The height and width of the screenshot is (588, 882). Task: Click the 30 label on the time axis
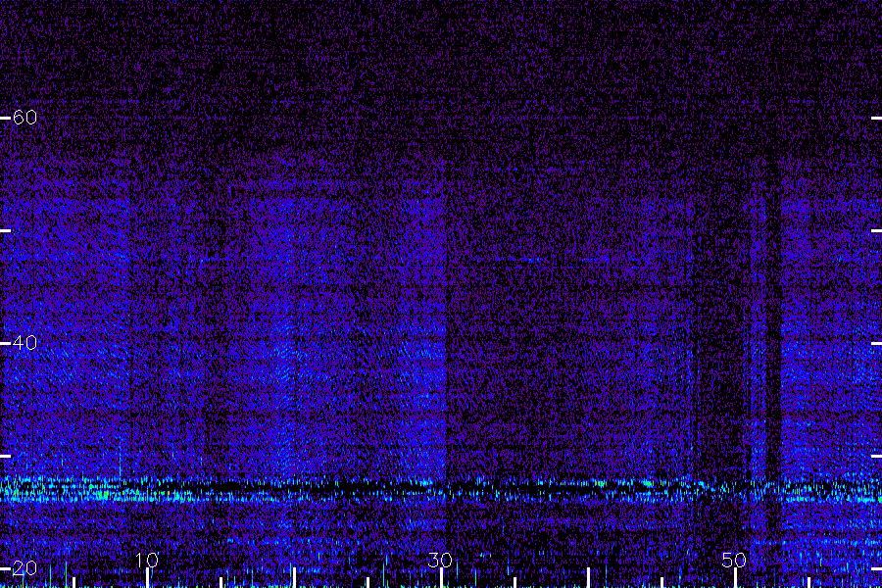coord(439,561)
